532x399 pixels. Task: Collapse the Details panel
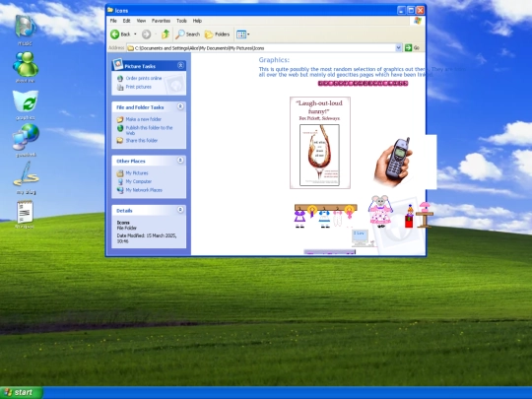180,210
